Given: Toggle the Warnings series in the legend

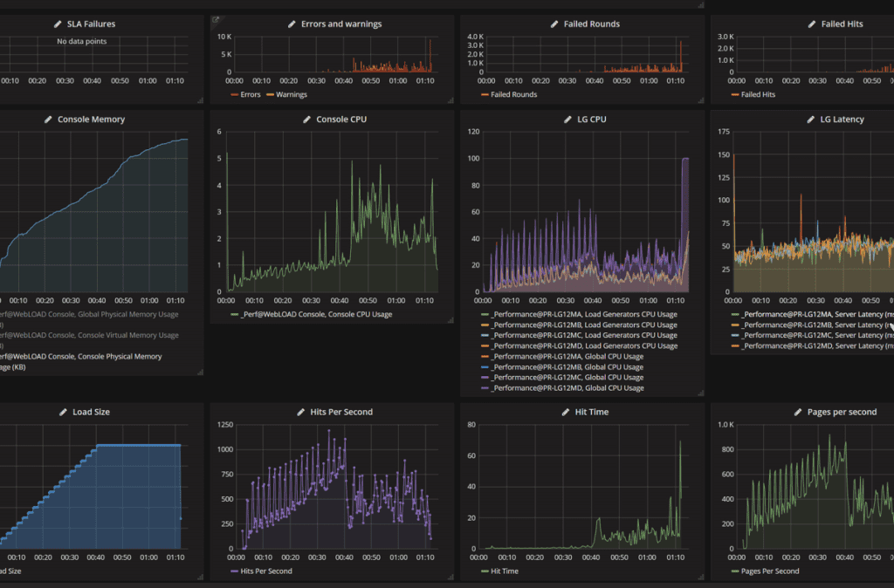Looking at the screenshot, I should 291,94.
